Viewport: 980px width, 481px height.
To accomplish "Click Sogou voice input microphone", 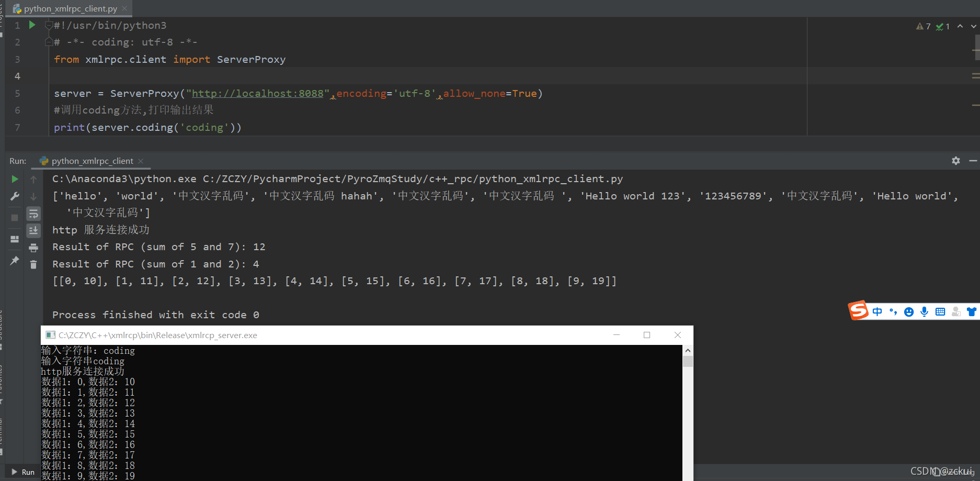I will click(x=925, y=312).
